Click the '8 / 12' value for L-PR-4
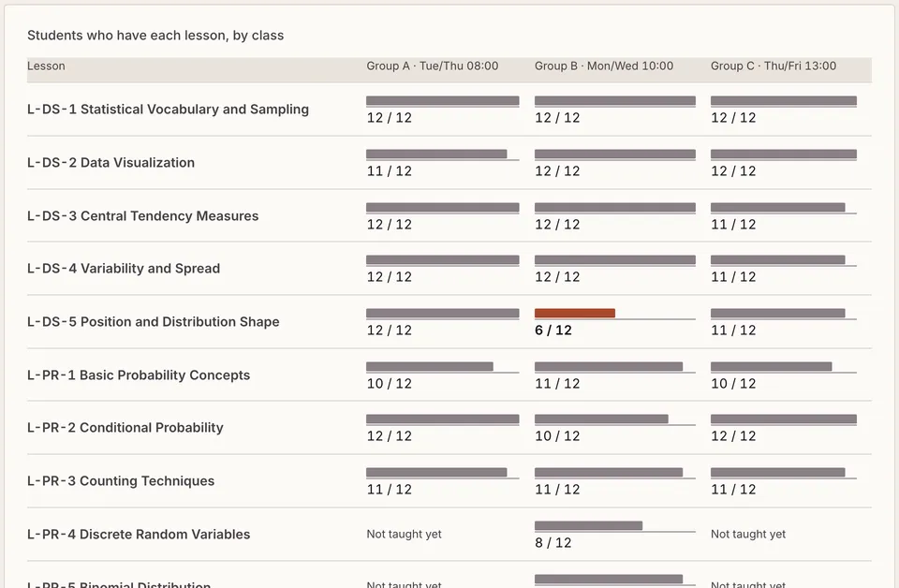This screenshot has width=899, height=588. [x=553, y=543]
